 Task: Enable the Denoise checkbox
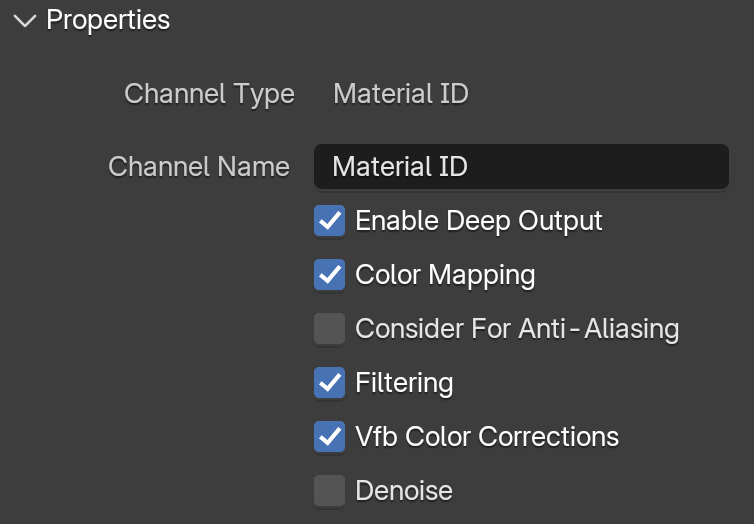pos(329,490)
